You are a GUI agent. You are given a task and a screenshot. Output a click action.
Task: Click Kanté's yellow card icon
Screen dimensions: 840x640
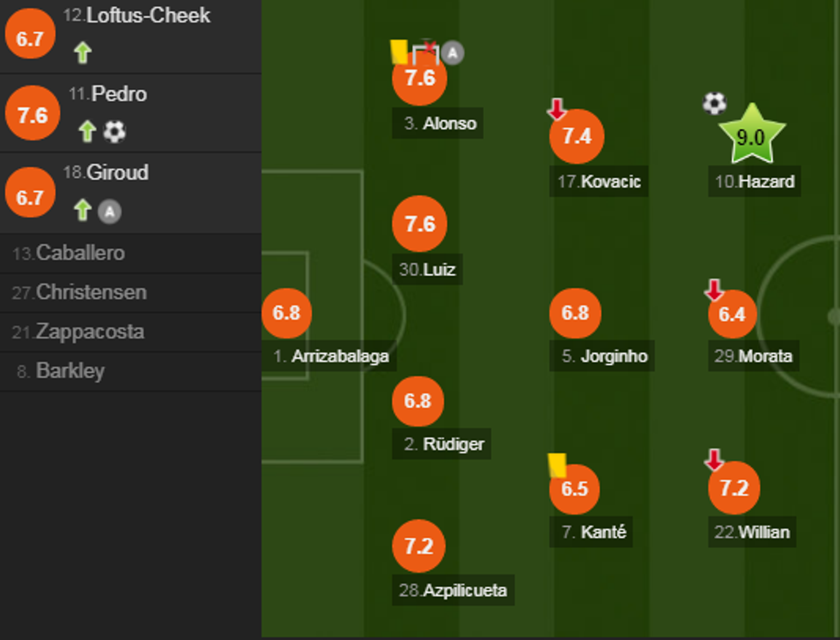[x=557, y=465]
